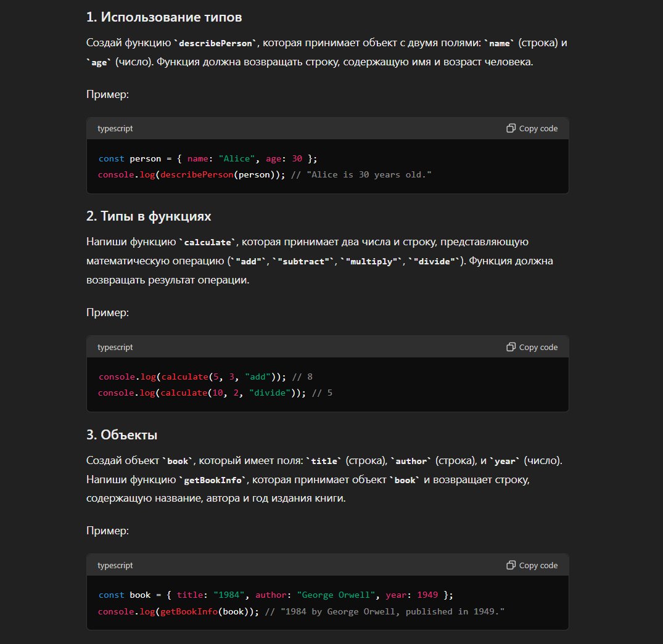This screenshot has height=644, width=663.
Task: Click the copy icon in the getBookInfo code block
Action: coord(511,565)
